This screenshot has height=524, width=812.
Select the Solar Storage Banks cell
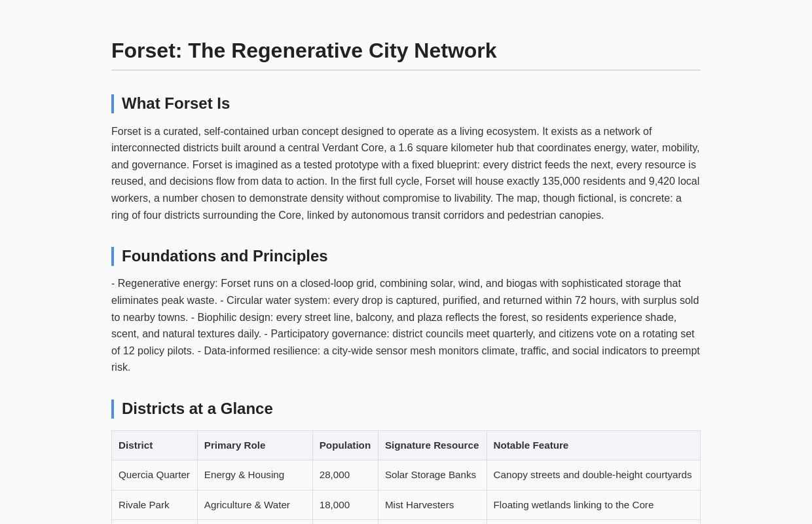(x=430, y=475)
